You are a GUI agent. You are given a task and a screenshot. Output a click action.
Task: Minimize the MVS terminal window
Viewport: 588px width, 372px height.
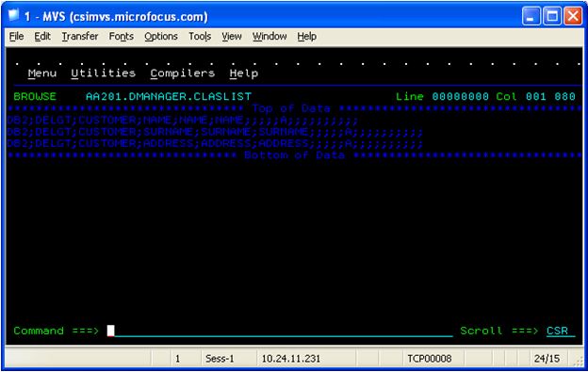531,16
